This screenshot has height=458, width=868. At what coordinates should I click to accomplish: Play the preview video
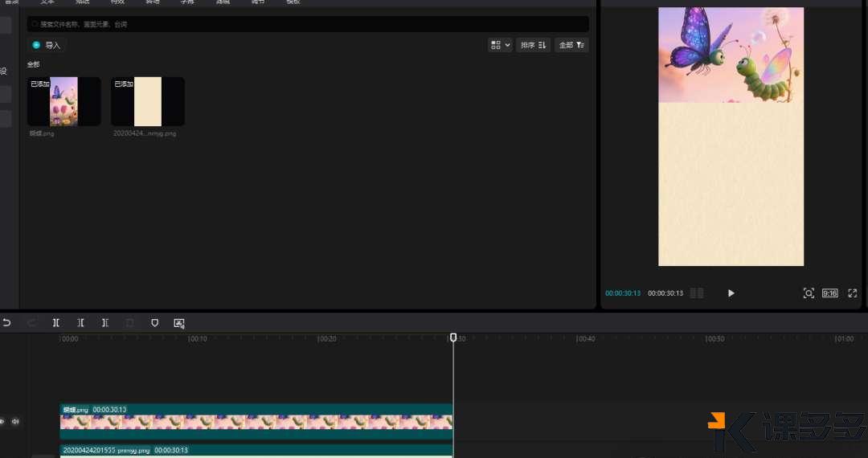point(731,293)
